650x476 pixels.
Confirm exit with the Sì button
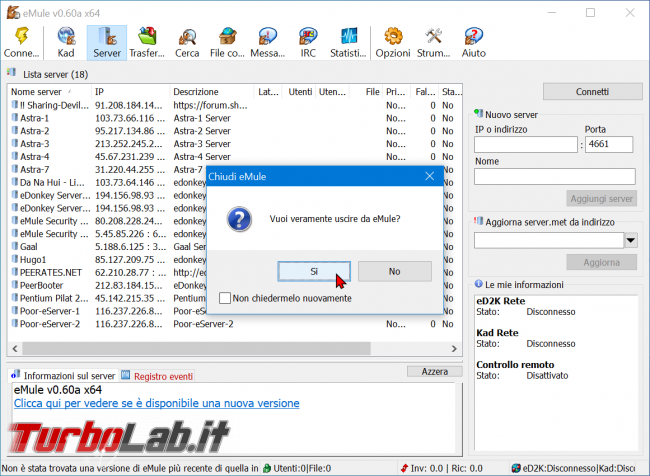(x=314, y=271)
